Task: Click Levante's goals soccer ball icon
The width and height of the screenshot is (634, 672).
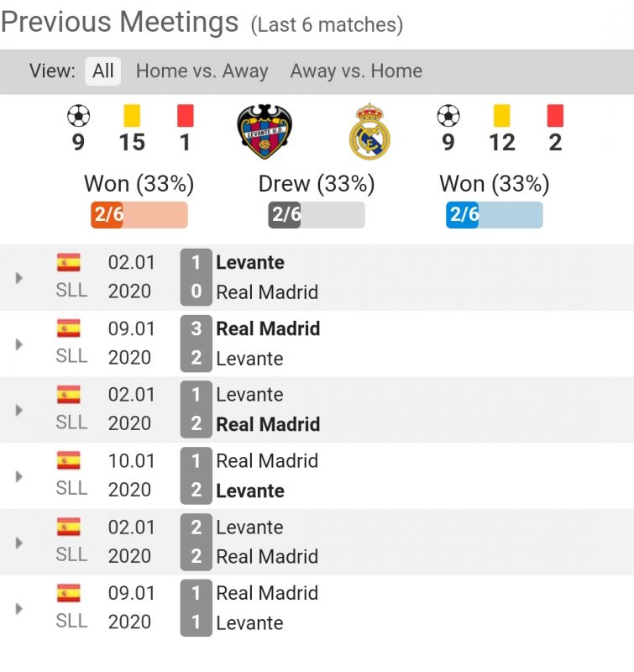Action: point(78,115)
